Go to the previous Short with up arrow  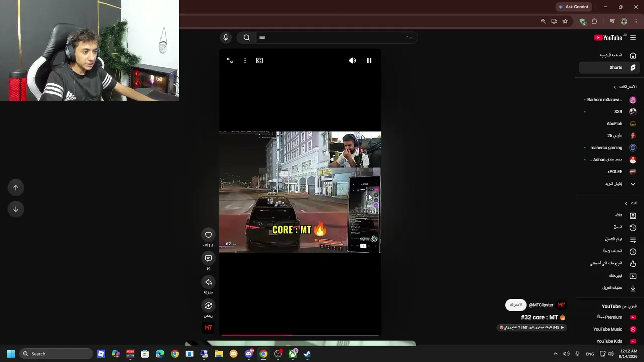(16, 188)
